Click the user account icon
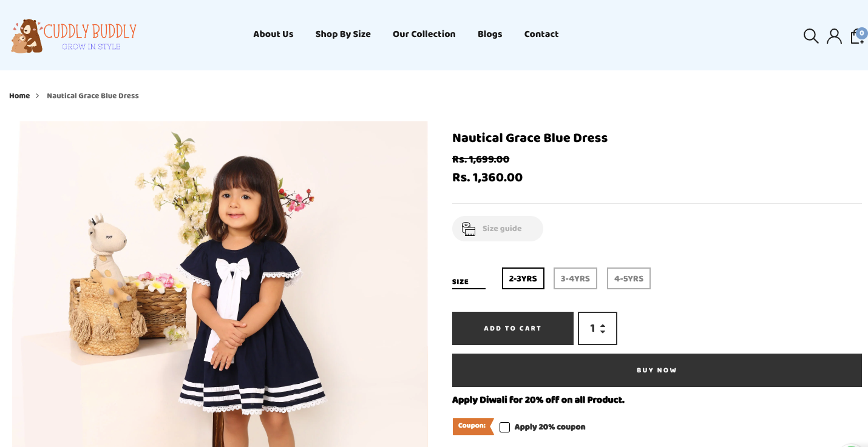This screenshot has width=868, height=447. pyautogui.click(x=834, y=36)
